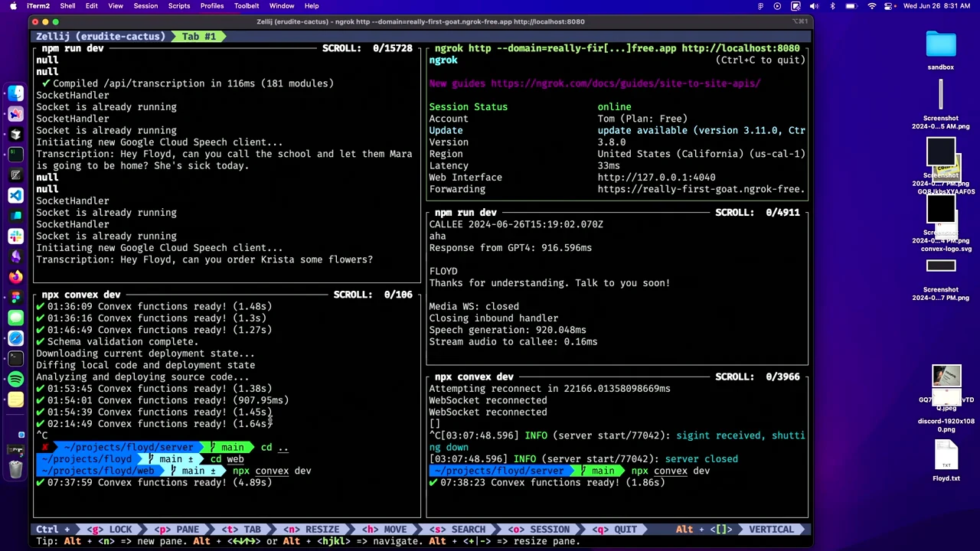Click MOVE mode in Zellij status bar
The height and width of the screenshot is (551, 980).
tap(385, 530)
